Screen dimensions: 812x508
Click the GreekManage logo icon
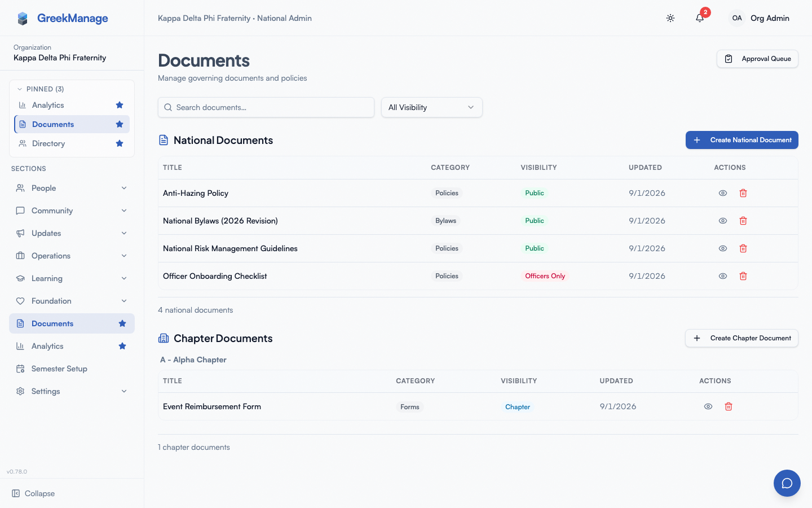(x=23, y=19)
